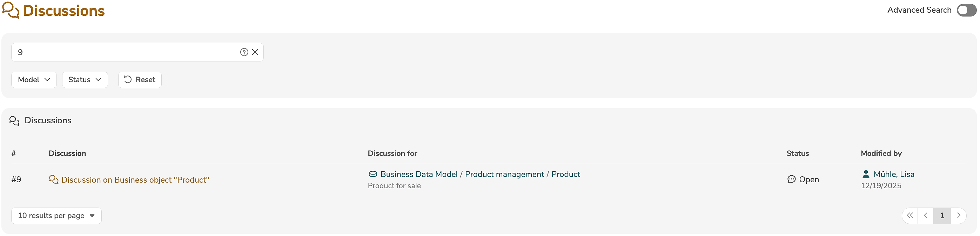
Task: Click the Open status chat bubble icon
Action: coord(791,179)
